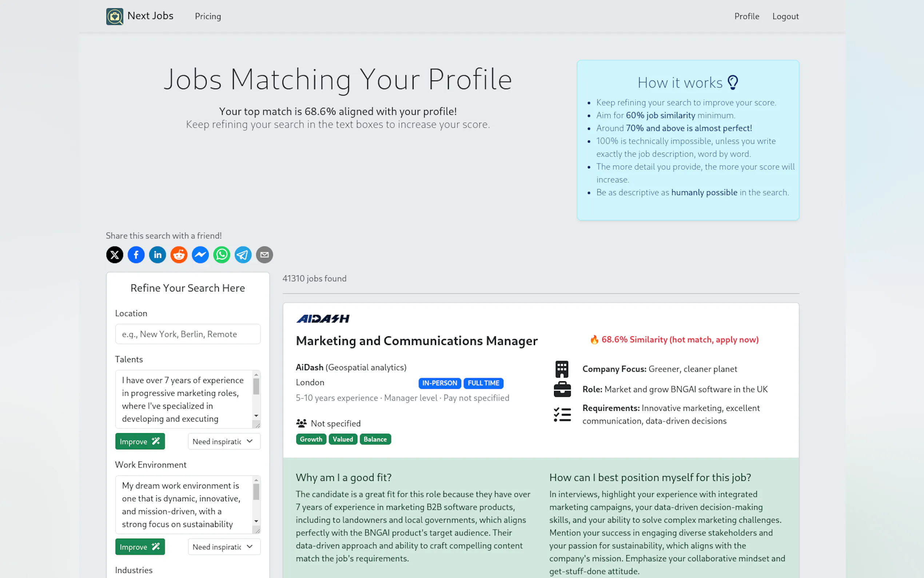This screenshot has height=578, width=924.
Task: Share search on X (Twitter)
Action: pyautogui.click(x=115, y=254)
